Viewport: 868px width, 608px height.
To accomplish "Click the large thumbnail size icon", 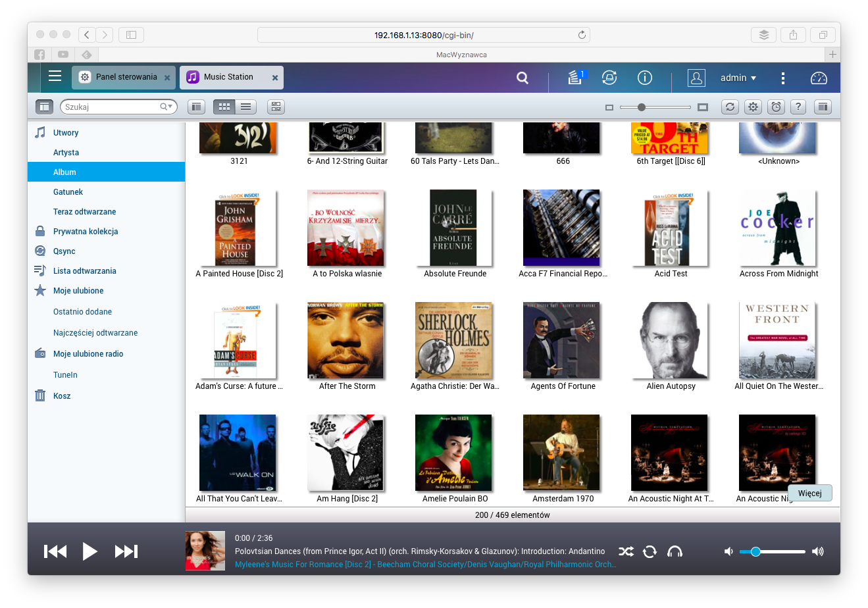I will tap(703, 107).
